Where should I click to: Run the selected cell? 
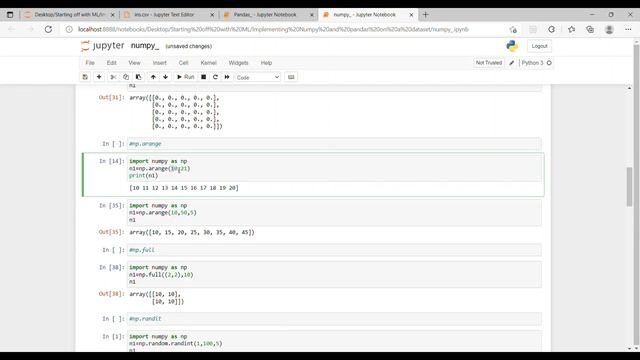point(185,77)
